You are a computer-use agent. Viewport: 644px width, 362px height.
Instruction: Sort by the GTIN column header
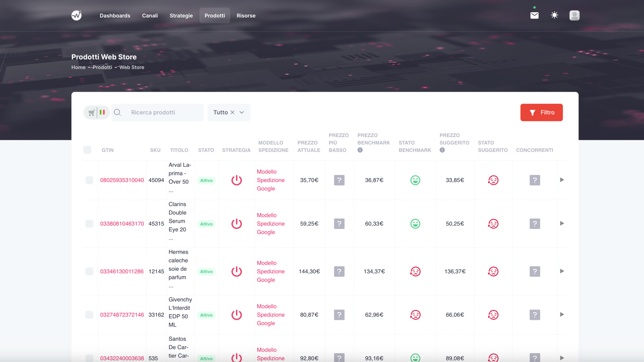point(107,150)
